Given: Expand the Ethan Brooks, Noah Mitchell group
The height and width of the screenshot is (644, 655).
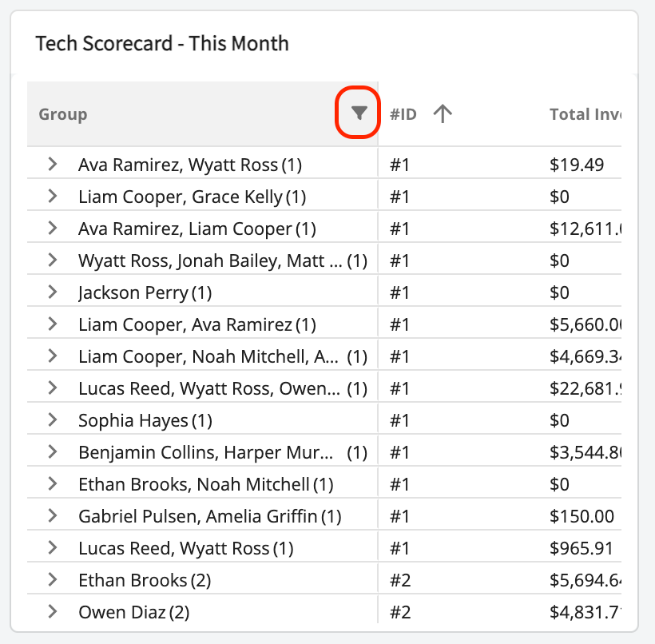Looking at the screenshot, I should point(52,483).
